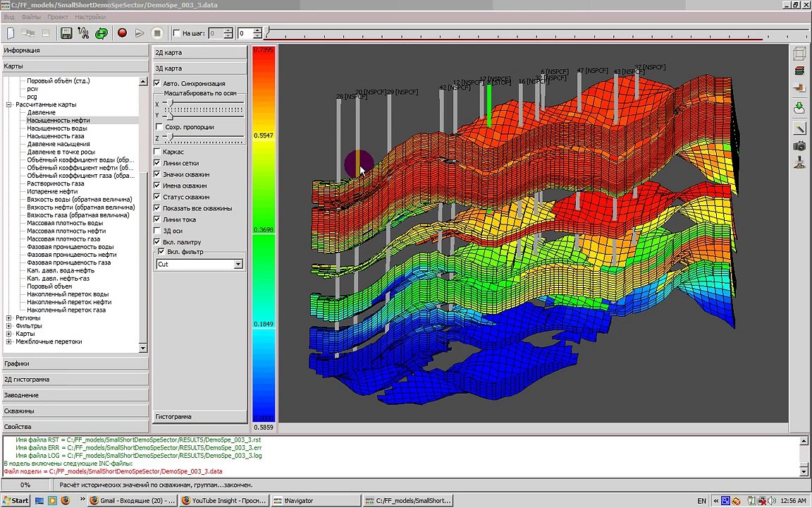812x508 pixels.
Task: Enable the 'Каркас' checkbox
Action: [157, 152]
